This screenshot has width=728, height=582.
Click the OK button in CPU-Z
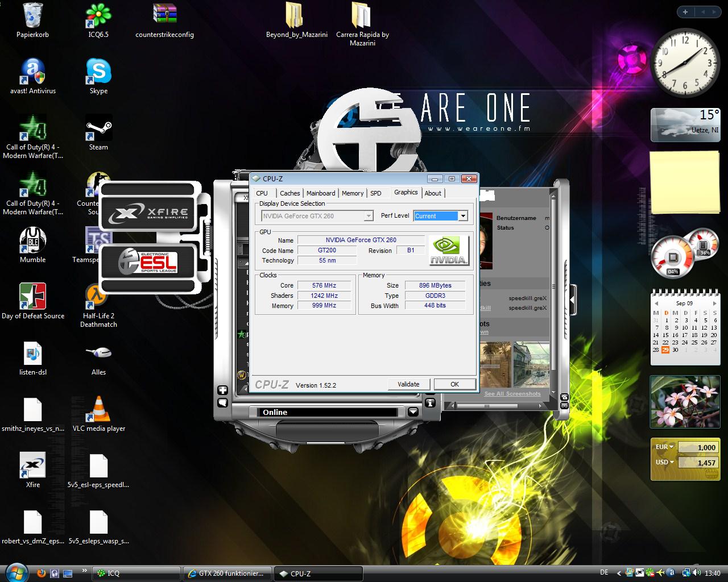[454, 384]
